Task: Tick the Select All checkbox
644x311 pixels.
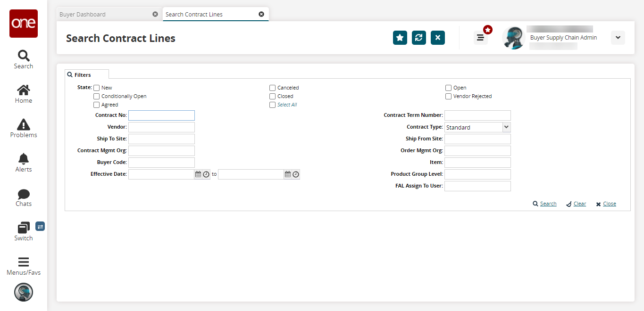Action: click(x=273, y=105)
